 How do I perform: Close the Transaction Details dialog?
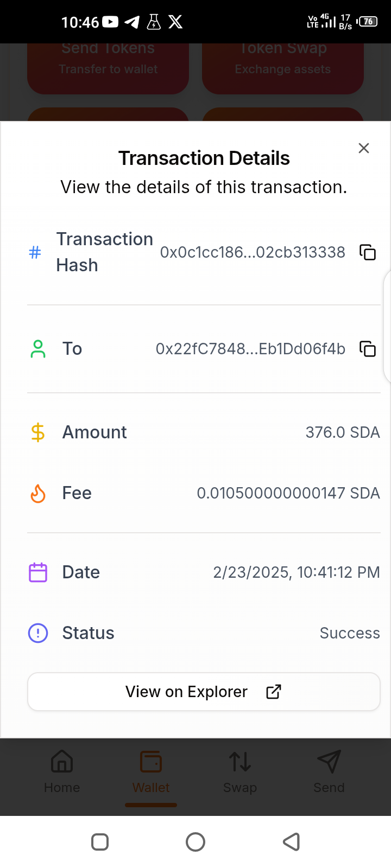click(364, 148)
